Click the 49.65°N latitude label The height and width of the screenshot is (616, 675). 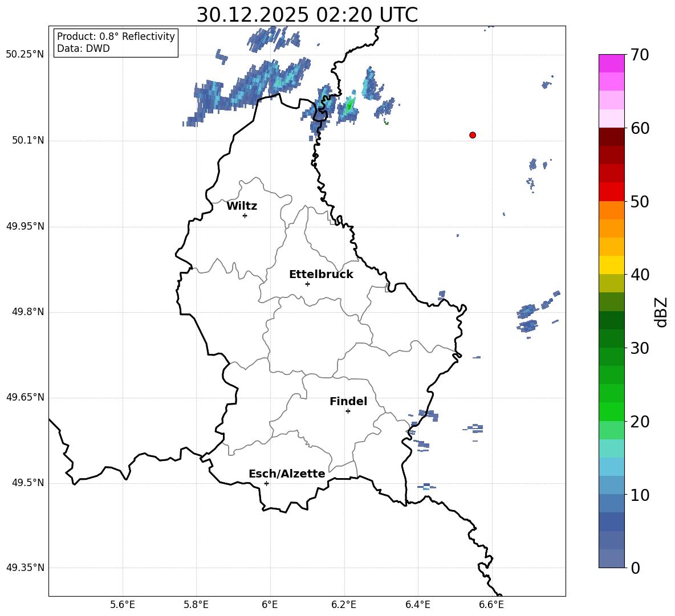coord(25,397)
